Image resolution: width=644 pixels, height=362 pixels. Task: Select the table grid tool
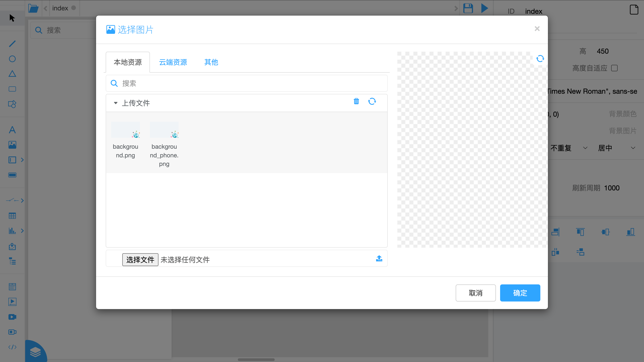point(12,216)
